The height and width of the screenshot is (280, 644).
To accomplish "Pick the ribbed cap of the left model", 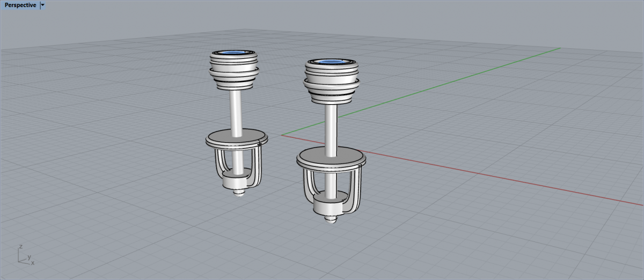I will pyautogui.click(x=233, y=72).
